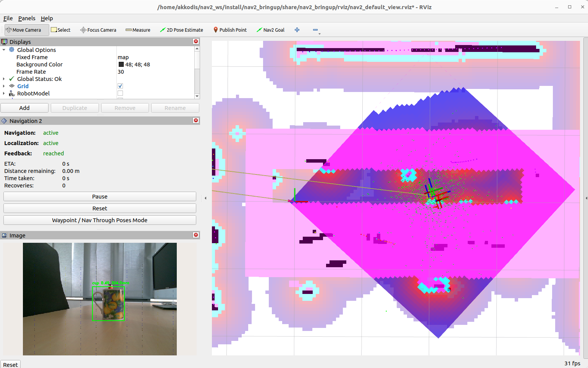Select the Move Camera tool
588x368 pixels.
pyautogui.click(x=27, y=30)
